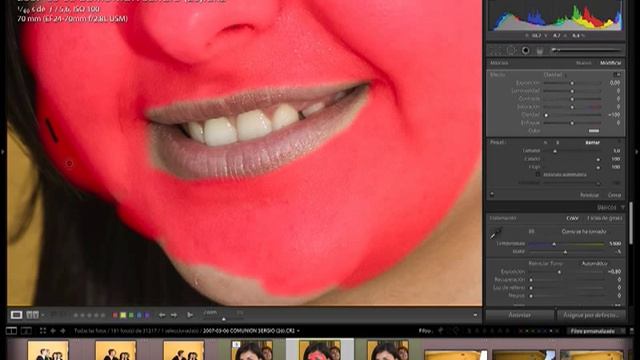Select the first filmstrip thumbnail
The width and height of the screenshot is (640, 360).
click(x=48, y=350)
